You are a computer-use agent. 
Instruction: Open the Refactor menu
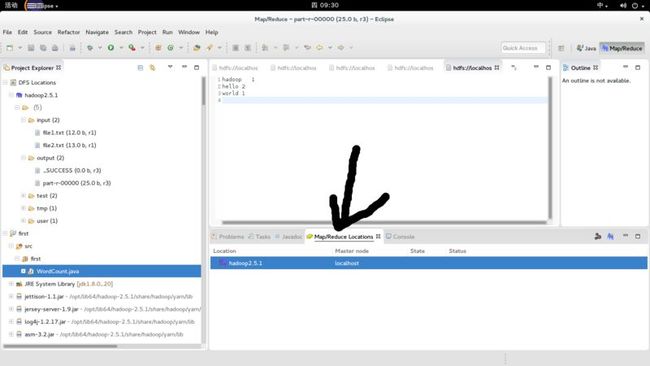click(x=68, y=32)
